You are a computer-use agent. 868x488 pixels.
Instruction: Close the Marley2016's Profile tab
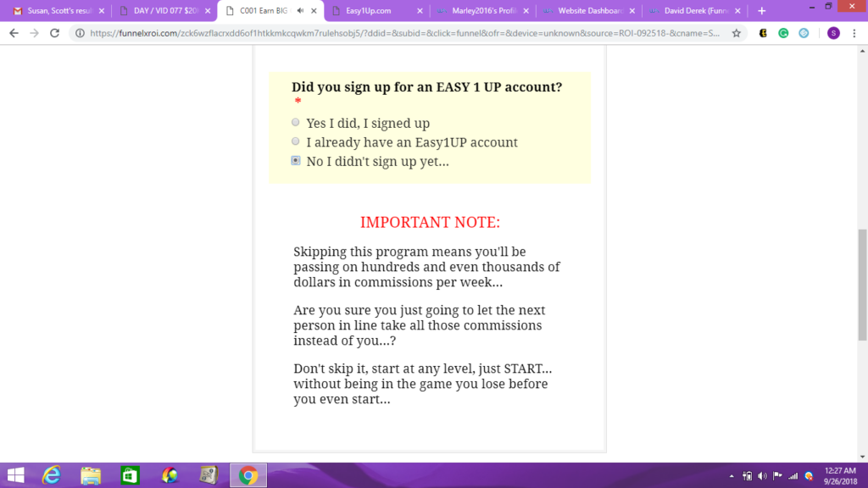(x=526, y=10)
